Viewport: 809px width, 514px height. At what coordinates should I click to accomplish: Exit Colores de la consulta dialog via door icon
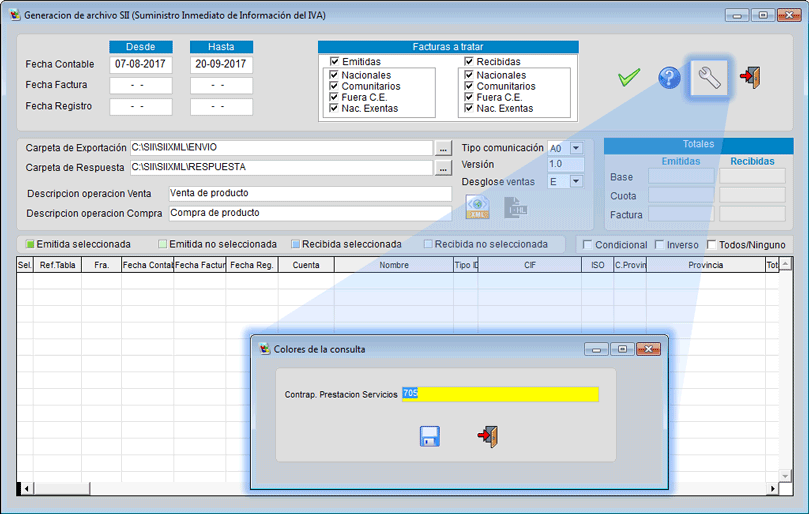[x=488, y=437]
